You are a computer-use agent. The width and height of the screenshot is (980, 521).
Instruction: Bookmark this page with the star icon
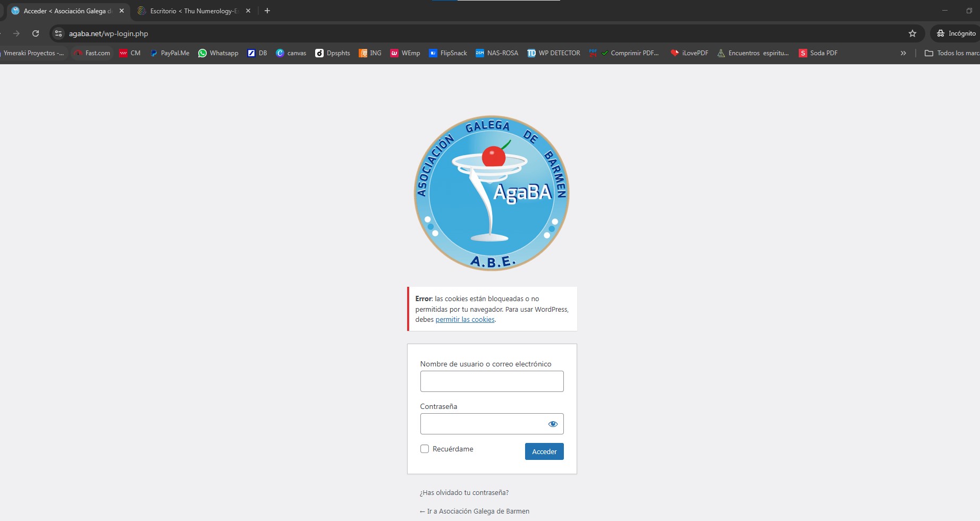912,33
